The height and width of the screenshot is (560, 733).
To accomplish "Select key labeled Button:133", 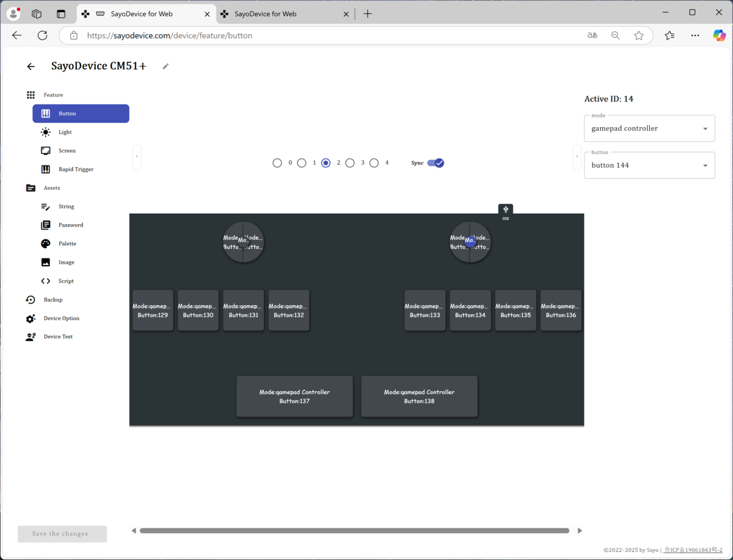I will pos(425,310).
